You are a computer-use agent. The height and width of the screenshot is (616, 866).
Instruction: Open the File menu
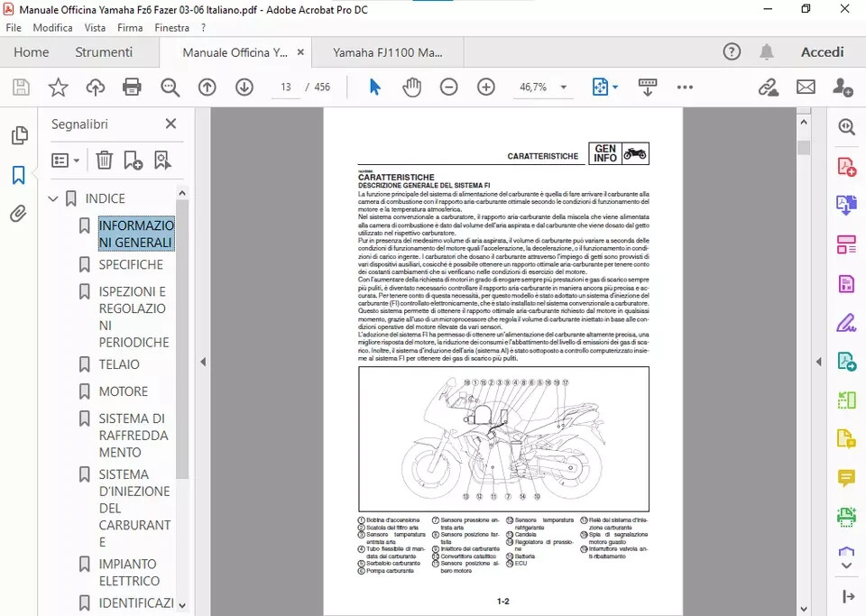click(14, 28)
